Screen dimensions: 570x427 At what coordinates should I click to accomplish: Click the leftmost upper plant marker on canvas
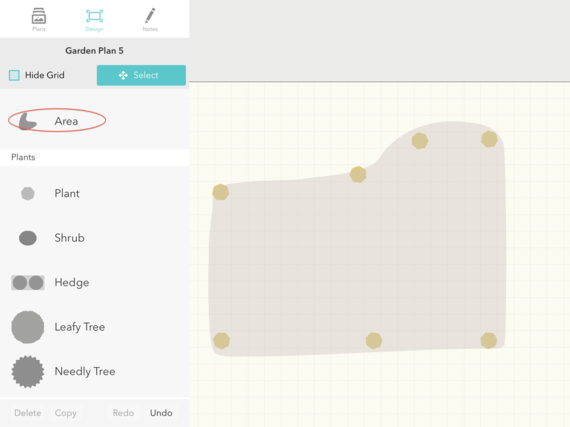(221, 192)
